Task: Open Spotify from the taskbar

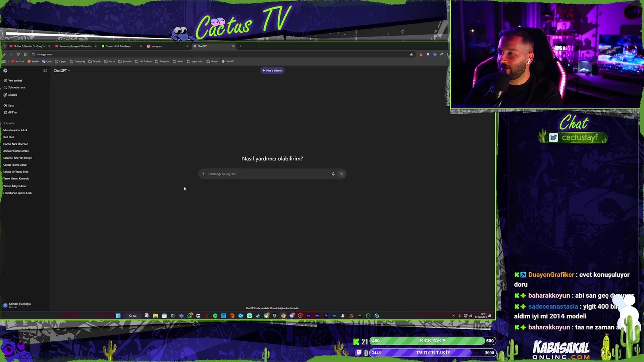Action: (215, 316)
